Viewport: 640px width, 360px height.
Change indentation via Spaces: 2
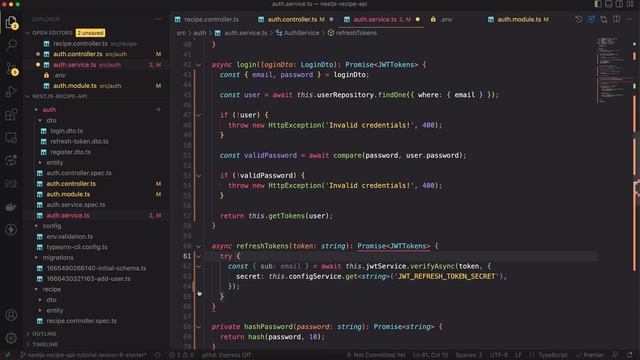pos(469,355)
